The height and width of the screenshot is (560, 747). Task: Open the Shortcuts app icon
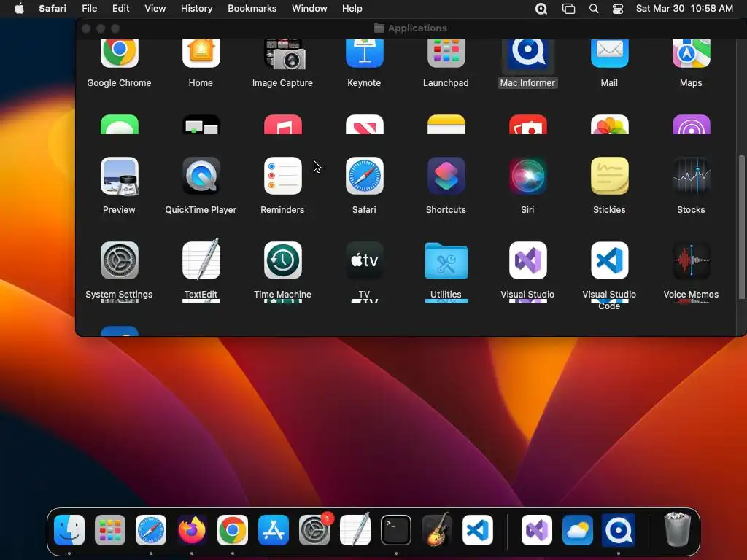pos(446,176)
